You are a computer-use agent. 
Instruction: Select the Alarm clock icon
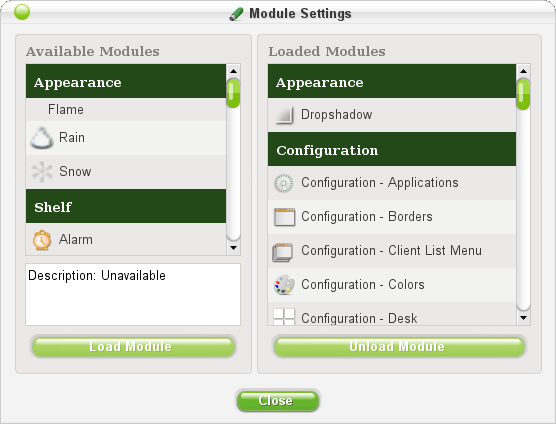42,240
